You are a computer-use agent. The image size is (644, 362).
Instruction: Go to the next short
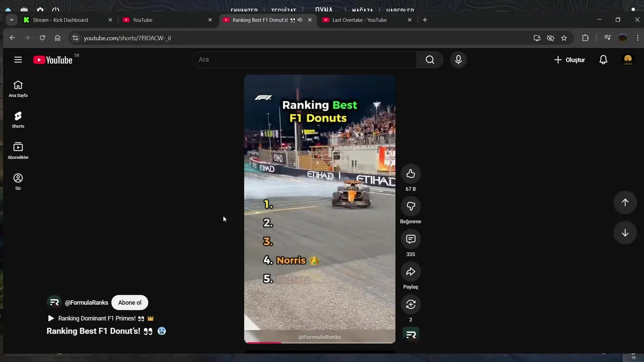(625, 233)
